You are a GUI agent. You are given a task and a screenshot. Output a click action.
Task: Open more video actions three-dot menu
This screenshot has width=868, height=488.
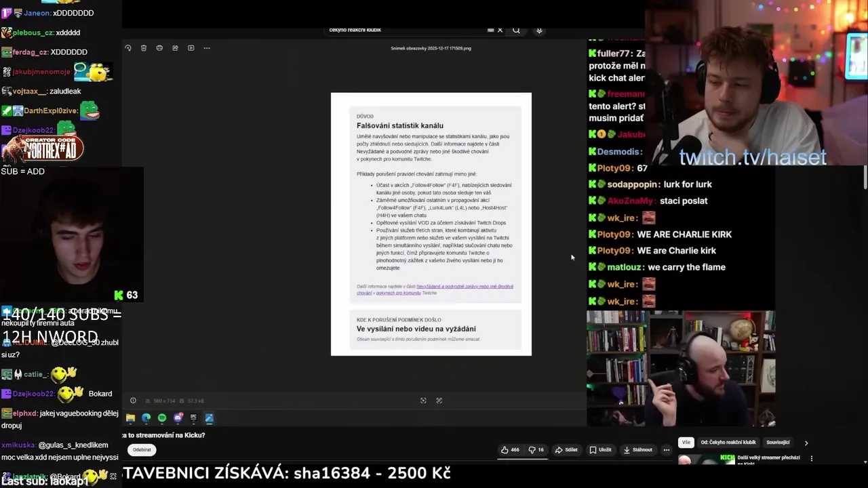(667, 449)
